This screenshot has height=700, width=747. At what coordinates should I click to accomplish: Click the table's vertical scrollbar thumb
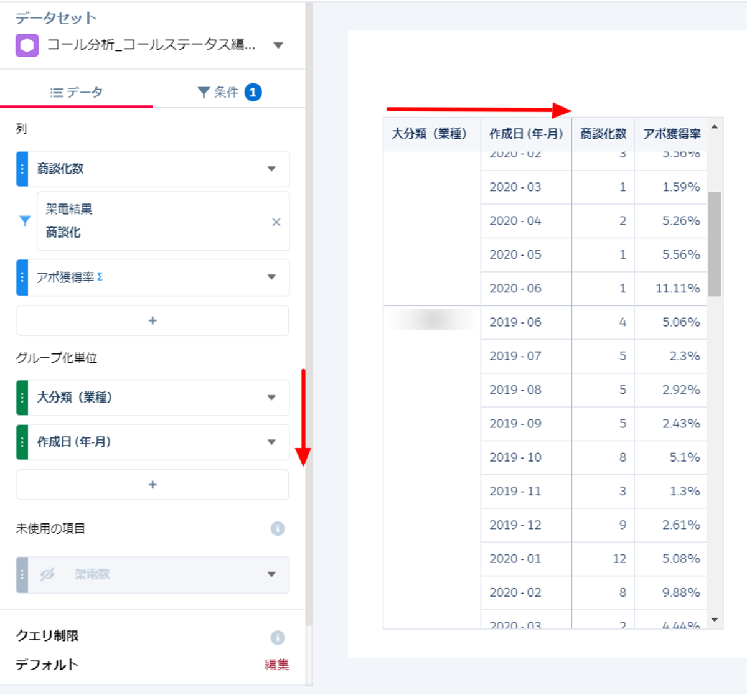click(715, 244)
